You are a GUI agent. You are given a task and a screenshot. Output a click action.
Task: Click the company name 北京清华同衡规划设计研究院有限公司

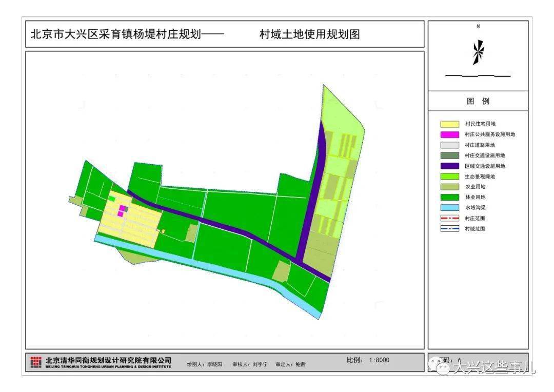click(x=108, y=360)
